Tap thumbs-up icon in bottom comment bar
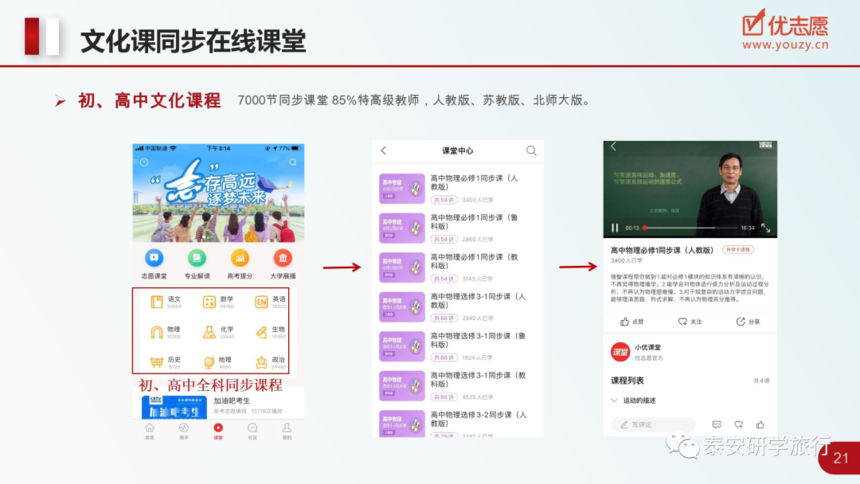This screenshot has width=860, height=484. tap(760, 425)
